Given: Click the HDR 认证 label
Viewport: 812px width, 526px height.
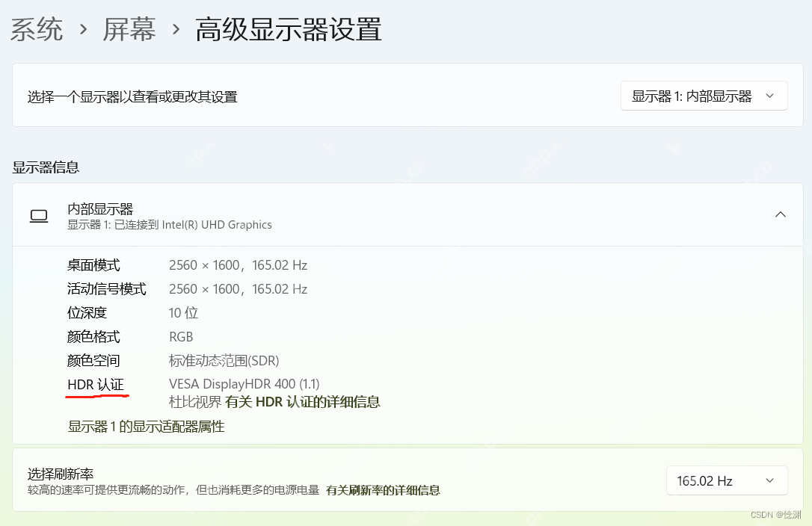Looking at the screenshot, I should point(96,385).
